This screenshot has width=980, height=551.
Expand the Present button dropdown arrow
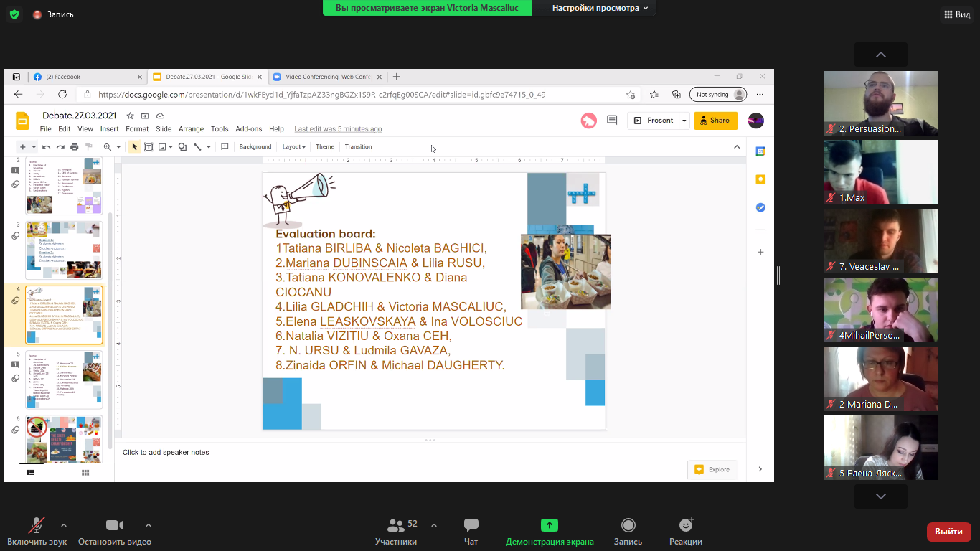(684, 121)
